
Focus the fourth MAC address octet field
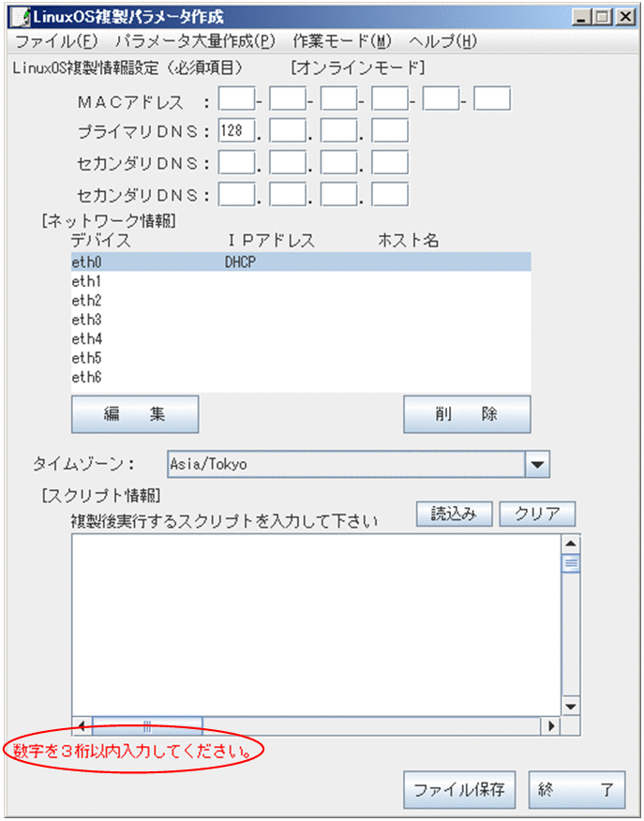(x=390, y=99)
